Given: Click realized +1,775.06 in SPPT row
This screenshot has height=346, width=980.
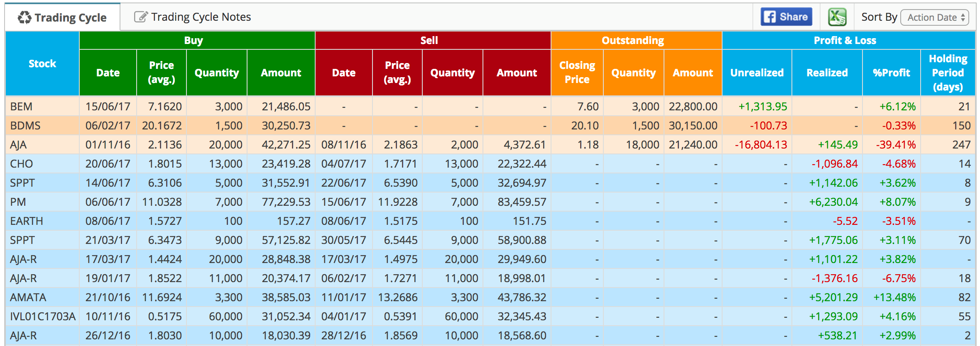Looking at the screenshot, I should pos(833,240).
